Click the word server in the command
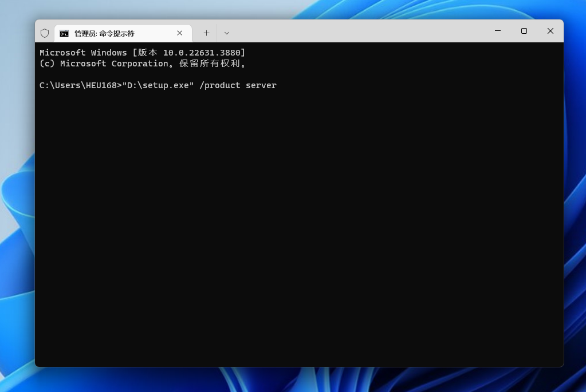 [x=261, y=85]
